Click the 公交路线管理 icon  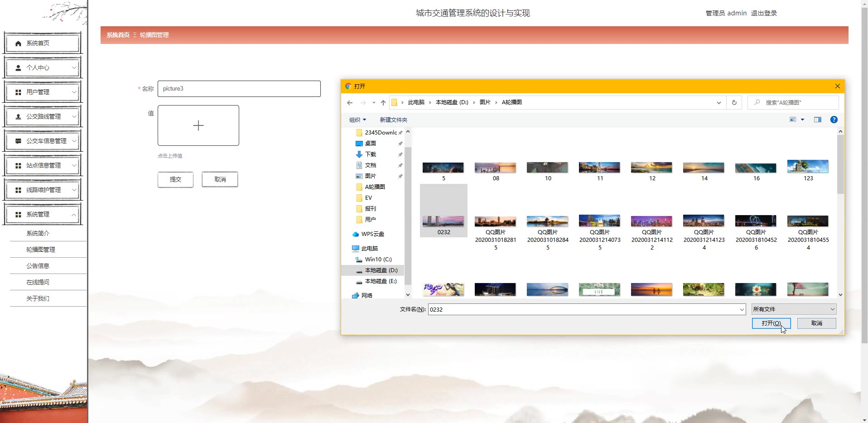click(18, 117)
